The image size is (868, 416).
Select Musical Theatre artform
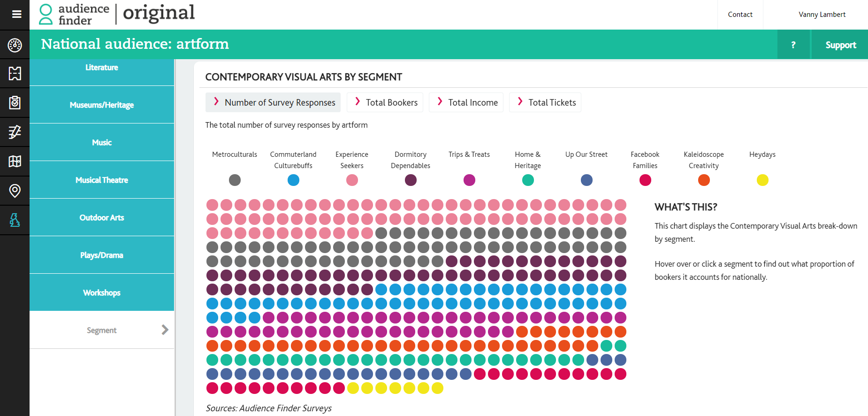point(102,180)
